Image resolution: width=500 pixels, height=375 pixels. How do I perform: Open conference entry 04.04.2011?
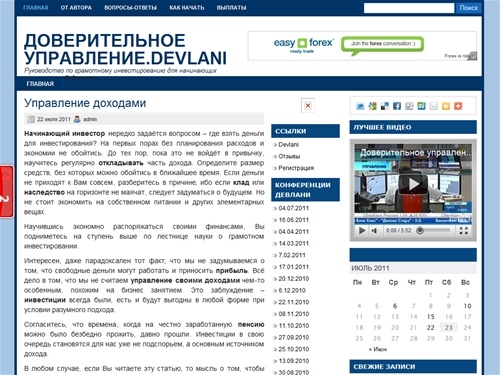coord(293,231)
